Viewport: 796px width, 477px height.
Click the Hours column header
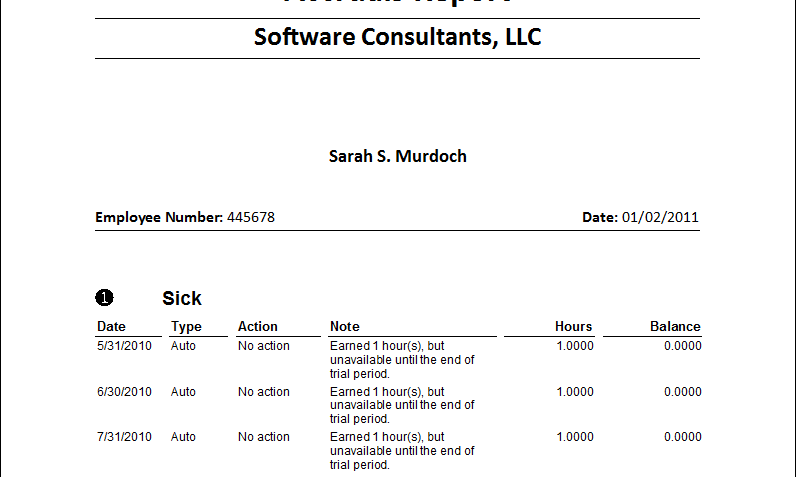pyautogui.click(x=573, y=326)
